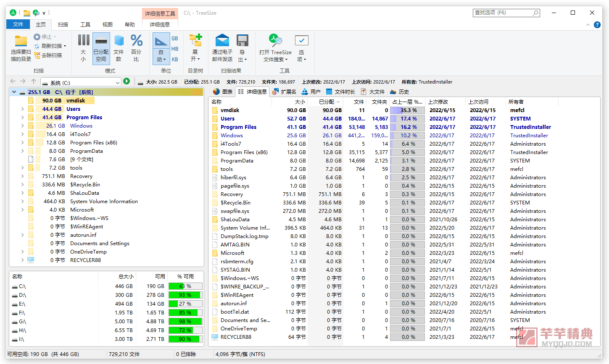Screen dimensions: 609x364
Task: Expand the Windows folder in tree
Action: 22,126
